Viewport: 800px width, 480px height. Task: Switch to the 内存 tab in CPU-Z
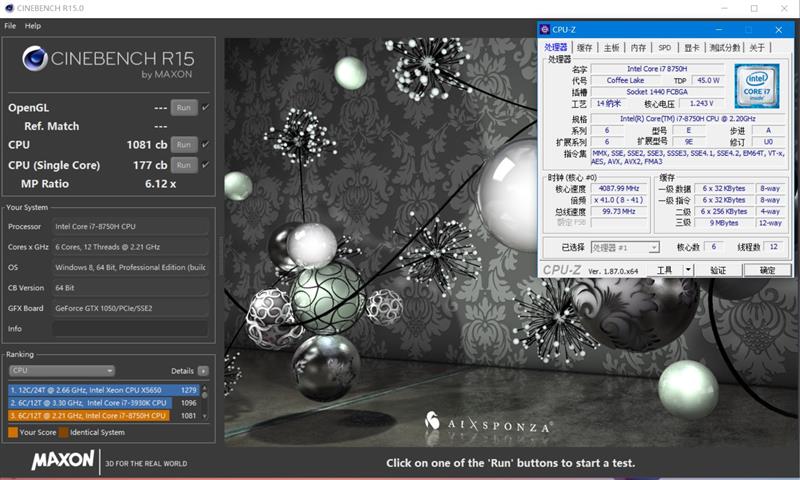point(638,47)
